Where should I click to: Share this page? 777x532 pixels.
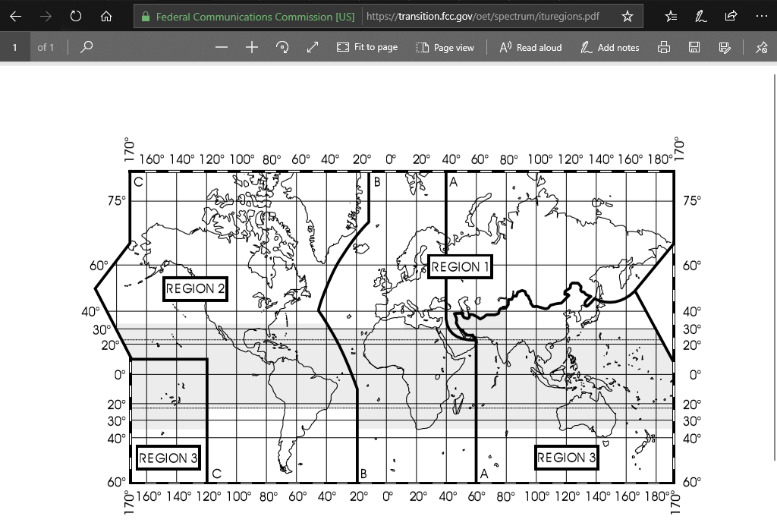coord(731,17)
